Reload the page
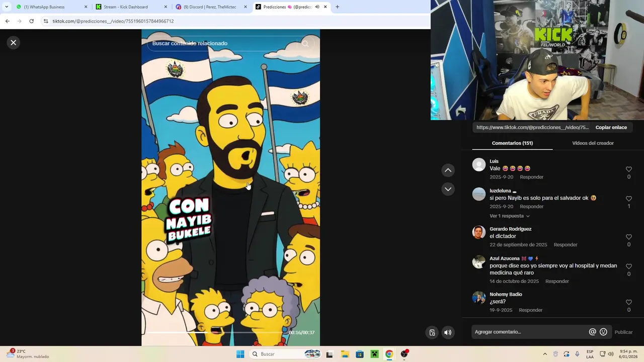The height and width of the screenshot is (362, 644). [31, 21]
